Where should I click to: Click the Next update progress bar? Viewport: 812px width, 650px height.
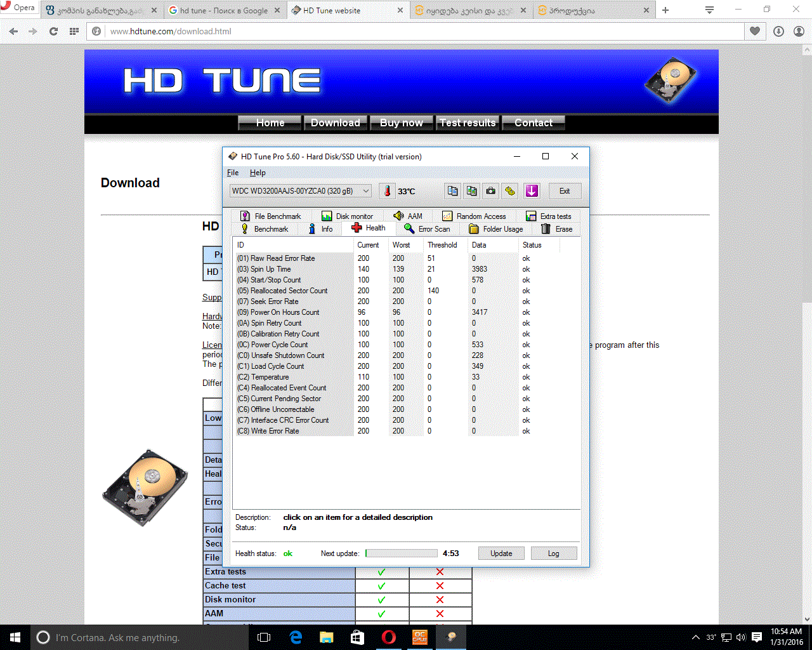point(402,554)
